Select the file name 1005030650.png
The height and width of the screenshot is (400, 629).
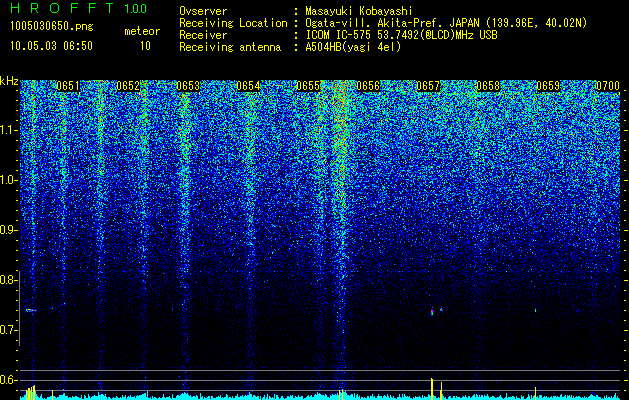point(52,26)
